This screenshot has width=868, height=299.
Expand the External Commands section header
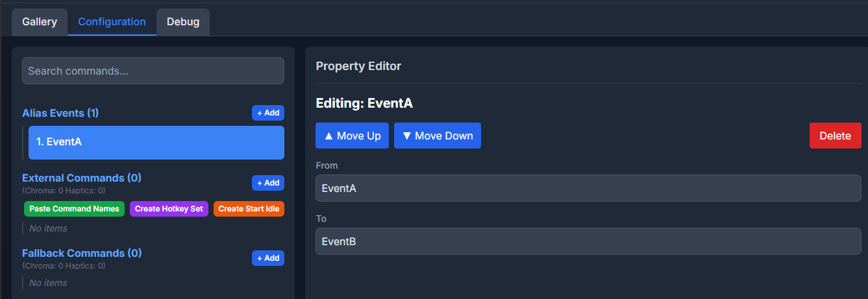tap(82, 178)
